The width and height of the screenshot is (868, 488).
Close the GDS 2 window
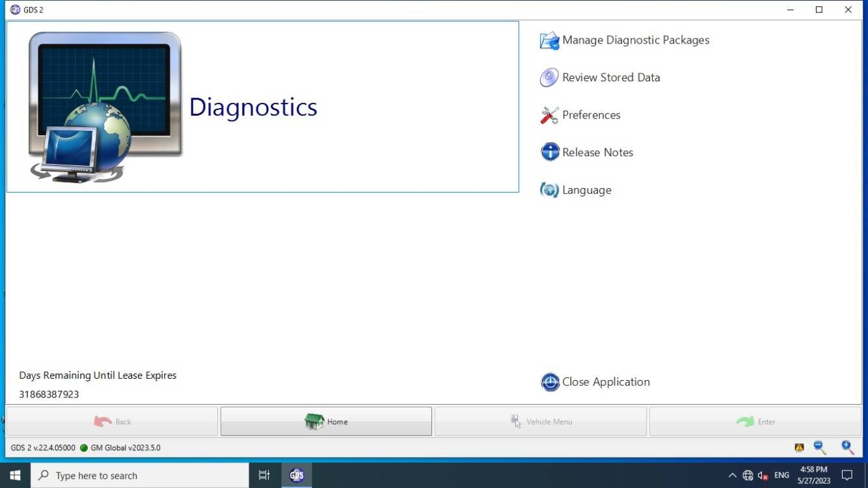pyautogui.click(x=848, y=10)
